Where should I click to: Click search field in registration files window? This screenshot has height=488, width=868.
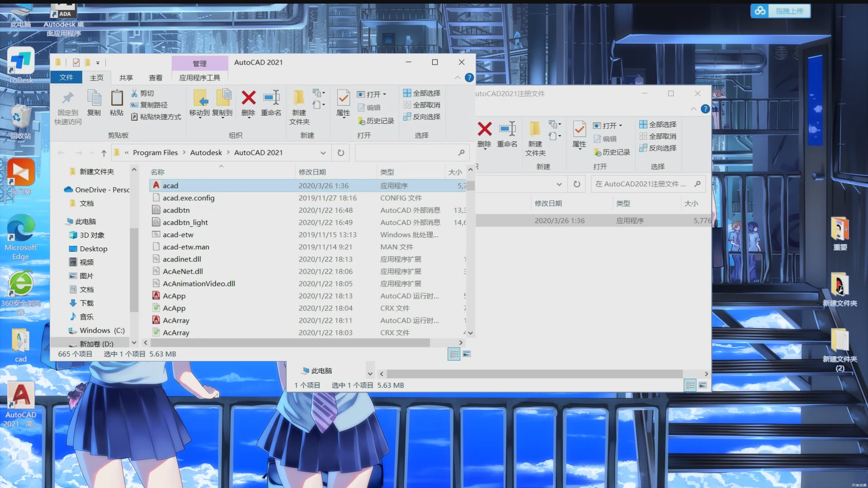(648, 184)
